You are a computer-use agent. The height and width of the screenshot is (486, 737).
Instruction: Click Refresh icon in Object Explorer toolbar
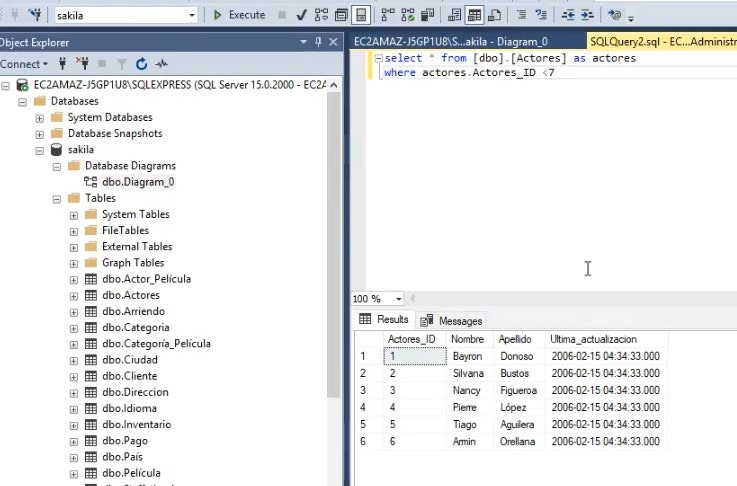(141, 63)
